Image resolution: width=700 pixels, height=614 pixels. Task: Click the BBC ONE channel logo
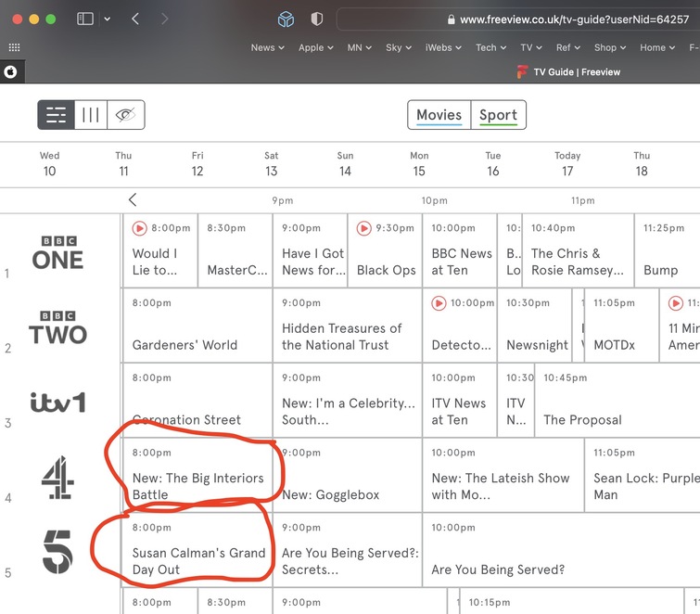click(x=58, y=252)
